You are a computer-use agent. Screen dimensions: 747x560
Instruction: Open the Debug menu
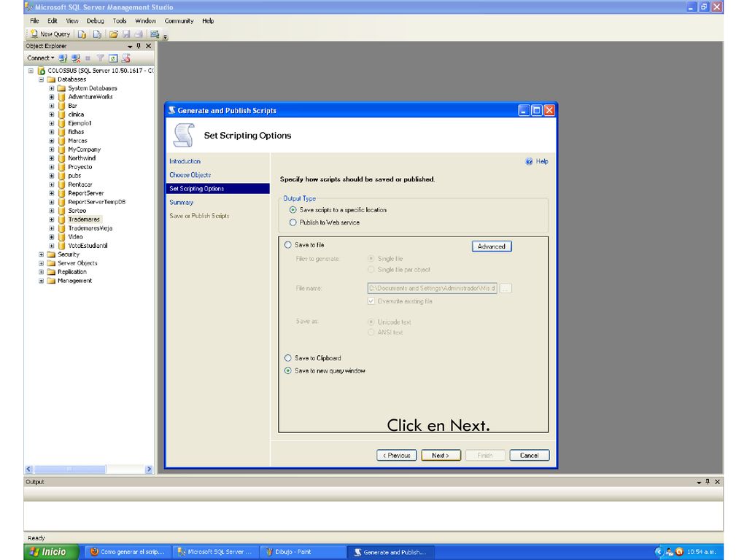[96, 21]
